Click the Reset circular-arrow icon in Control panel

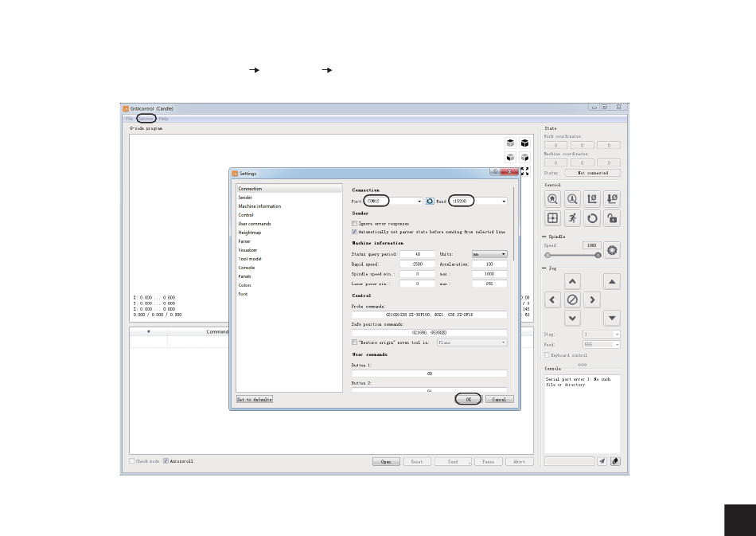(x=592, y=218)
